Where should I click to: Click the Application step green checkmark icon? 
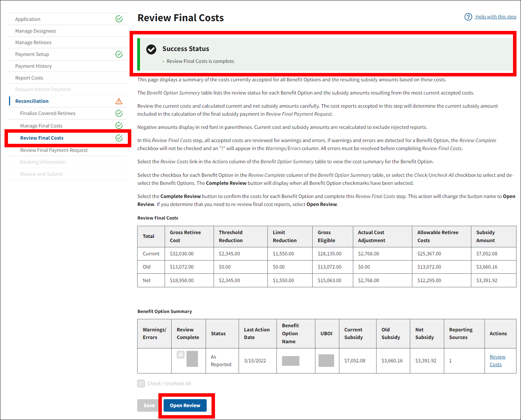[119, 19]
